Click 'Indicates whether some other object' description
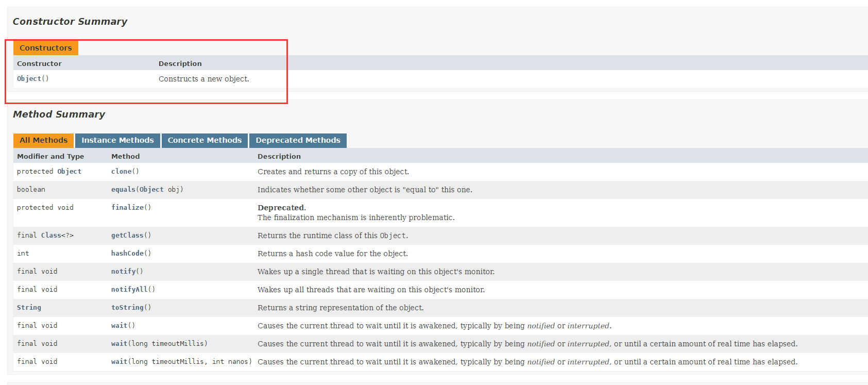 [x=365, y=190]
